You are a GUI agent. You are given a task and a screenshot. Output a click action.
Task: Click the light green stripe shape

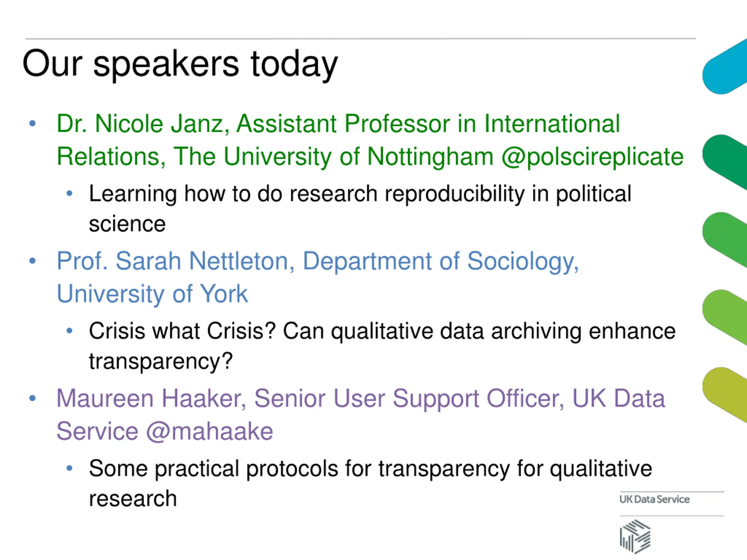(x=725, y=317)
